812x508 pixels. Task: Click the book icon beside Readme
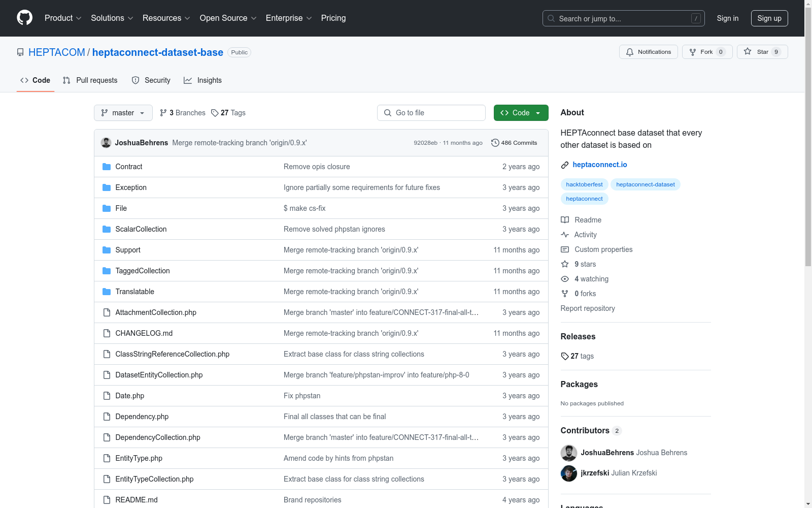click(x=565, y=220)
